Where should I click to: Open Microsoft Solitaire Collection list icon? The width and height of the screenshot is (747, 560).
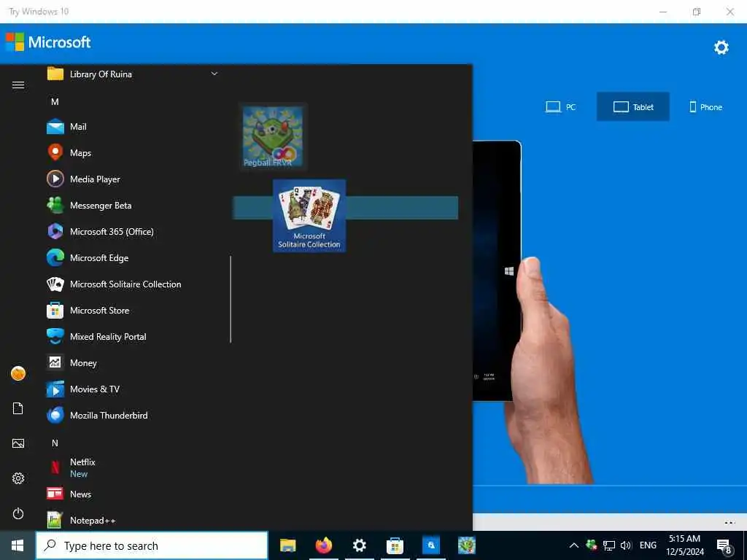point(55,284)
